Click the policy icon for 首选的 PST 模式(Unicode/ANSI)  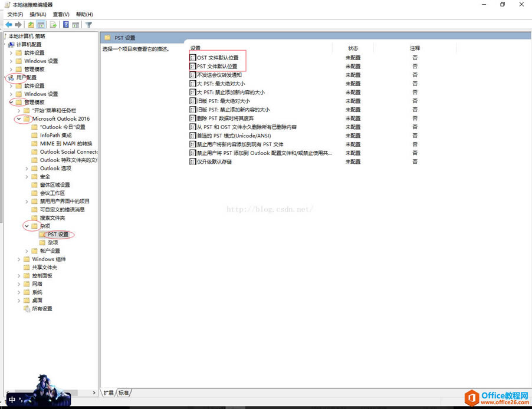click(x=192, y=136)
